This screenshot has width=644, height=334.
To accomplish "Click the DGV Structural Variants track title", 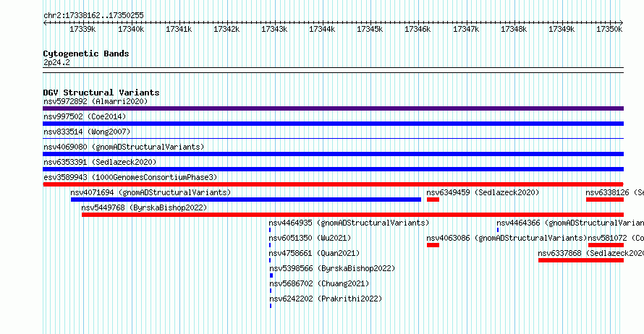I will coord(101,93).
